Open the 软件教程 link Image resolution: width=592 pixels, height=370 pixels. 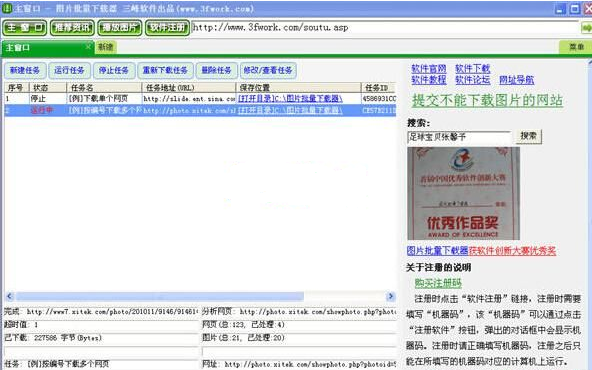tap(429, 80)
